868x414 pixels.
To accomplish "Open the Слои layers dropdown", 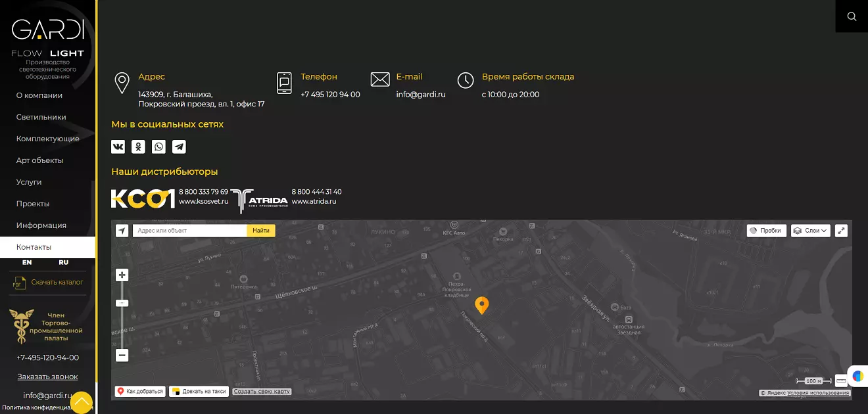I will (811, 231).
